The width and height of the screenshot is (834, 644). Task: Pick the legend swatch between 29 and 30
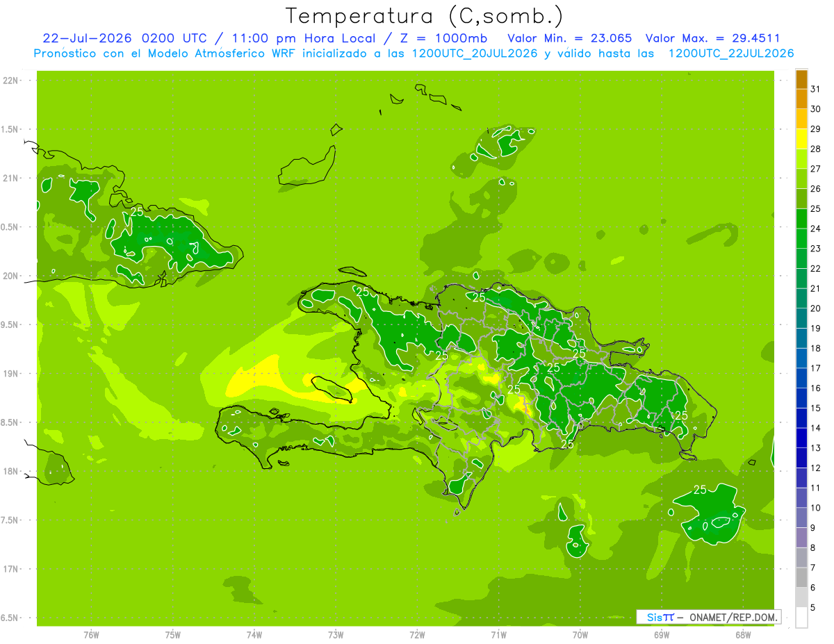point(801,119)
